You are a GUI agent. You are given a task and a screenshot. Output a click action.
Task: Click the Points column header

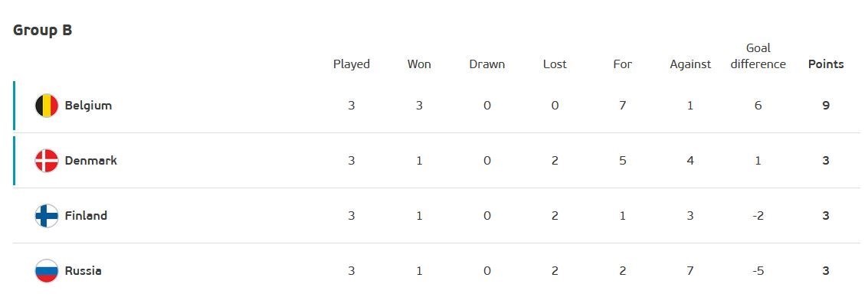[826, 64]
